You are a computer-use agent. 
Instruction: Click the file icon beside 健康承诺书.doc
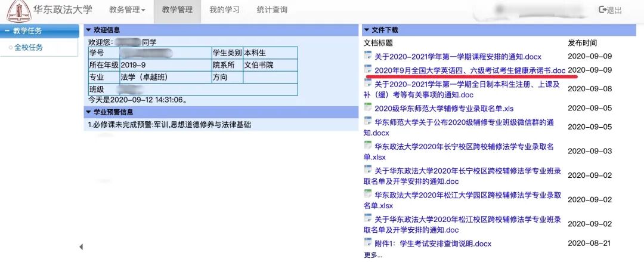tap(367, 69)
